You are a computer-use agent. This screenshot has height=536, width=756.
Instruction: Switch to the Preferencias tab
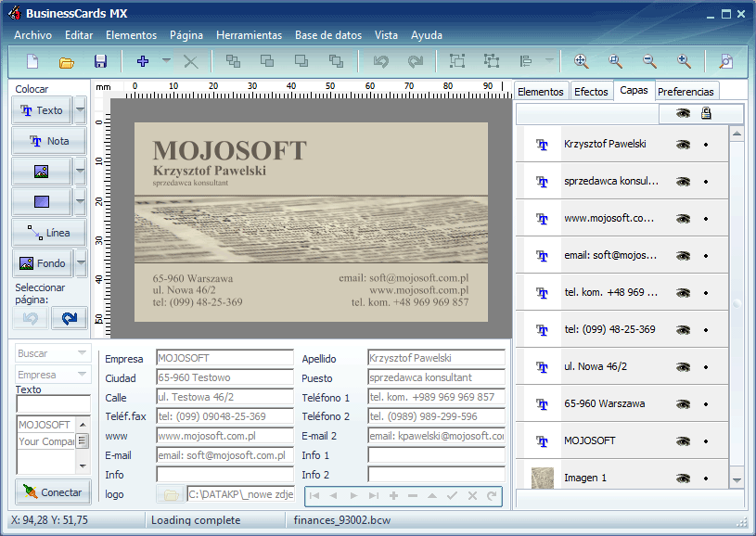point(686,92)
